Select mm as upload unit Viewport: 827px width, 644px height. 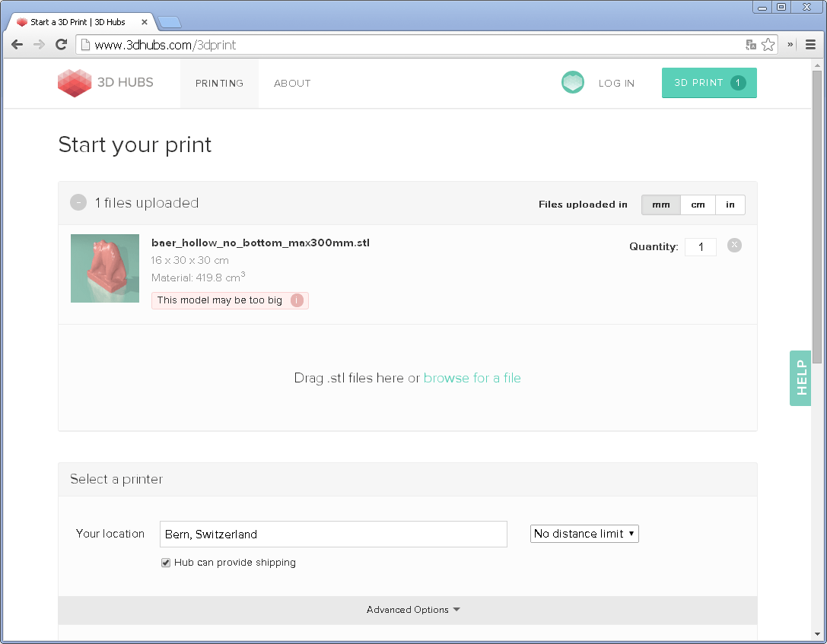pos(661,205)
